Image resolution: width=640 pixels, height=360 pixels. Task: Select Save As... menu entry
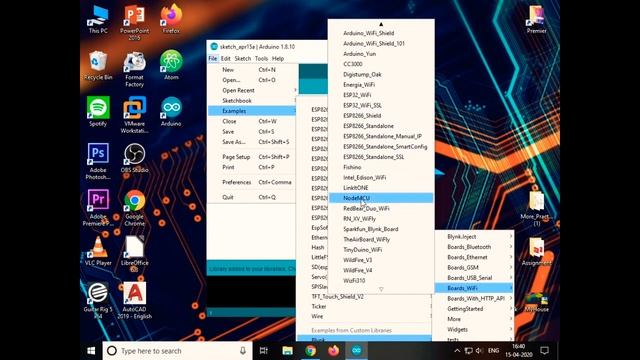252,142
